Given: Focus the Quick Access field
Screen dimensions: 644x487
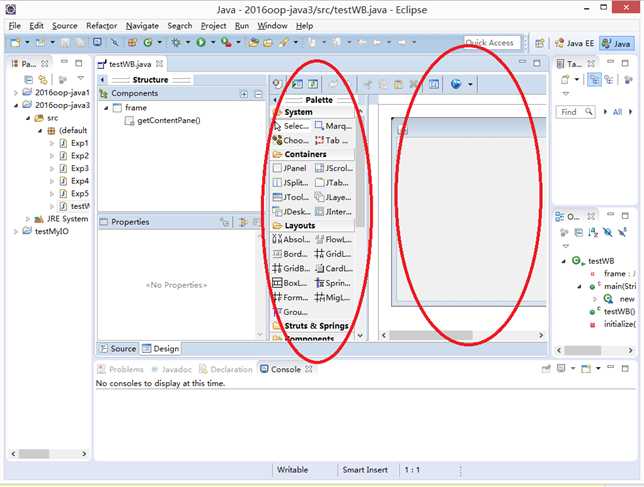Looking at the screenshot, I should (492, 42).
